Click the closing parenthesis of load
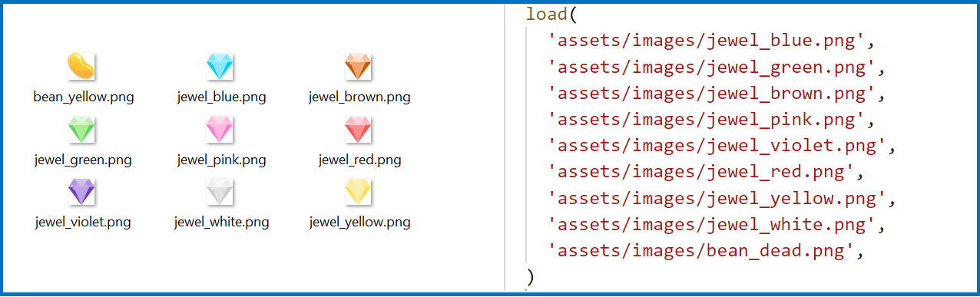 (x=531, y=276)
